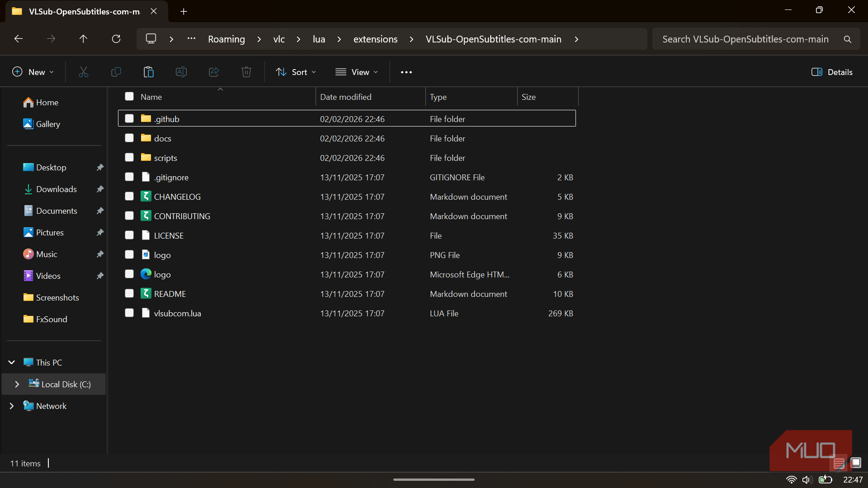
Task: Click the Rename icon in toolbar
Action: point(181,72)
